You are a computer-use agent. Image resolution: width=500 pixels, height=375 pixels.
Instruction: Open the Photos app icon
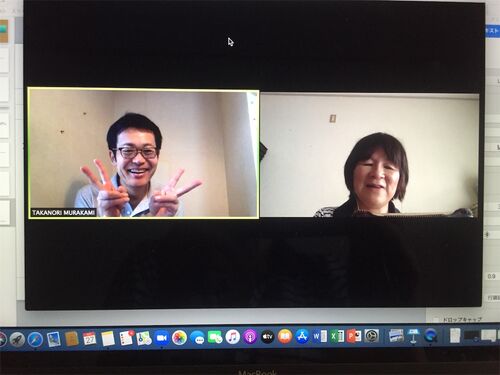pyautogui.click(x=179, y=338)
